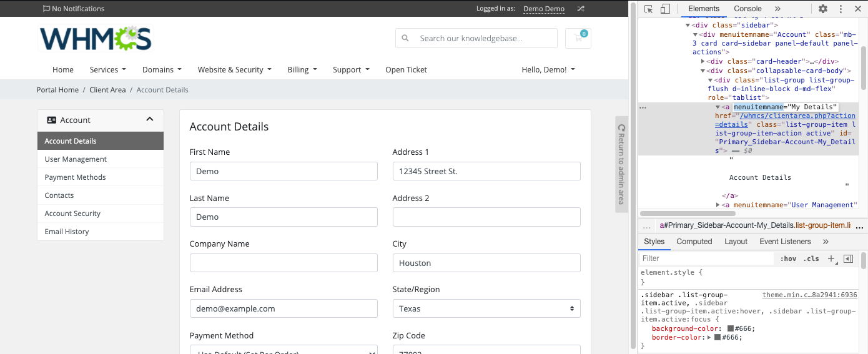Click the knowledgebase search magnifier icon
This screenshot has height=354, width=868.
405,38
